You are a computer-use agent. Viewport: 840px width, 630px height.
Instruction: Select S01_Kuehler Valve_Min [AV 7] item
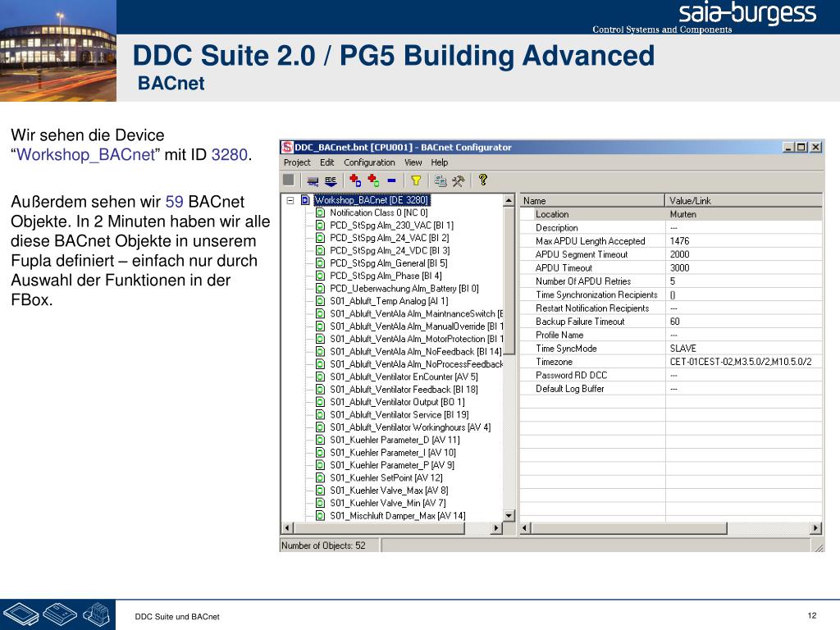pyautogui.click(x=388, y=503)
